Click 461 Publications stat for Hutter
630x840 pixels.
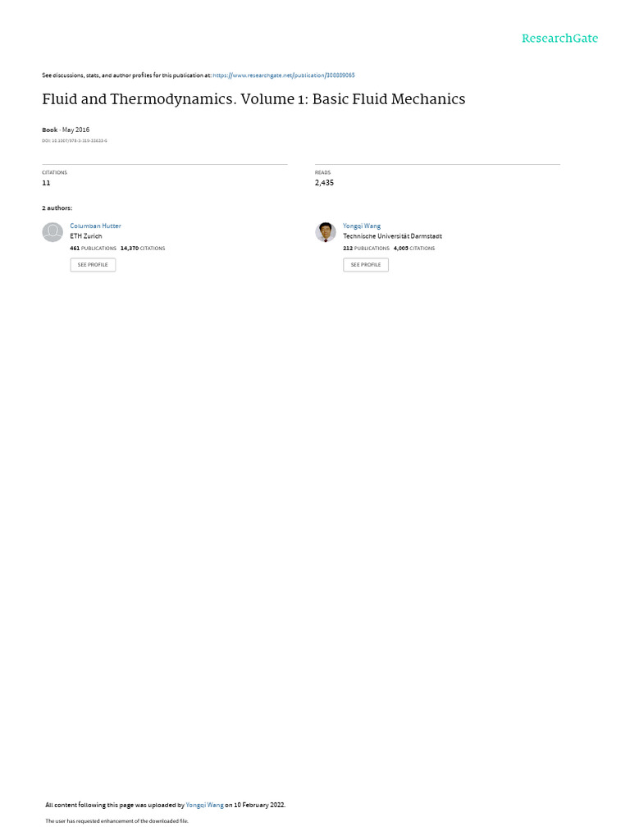[93, 249]
